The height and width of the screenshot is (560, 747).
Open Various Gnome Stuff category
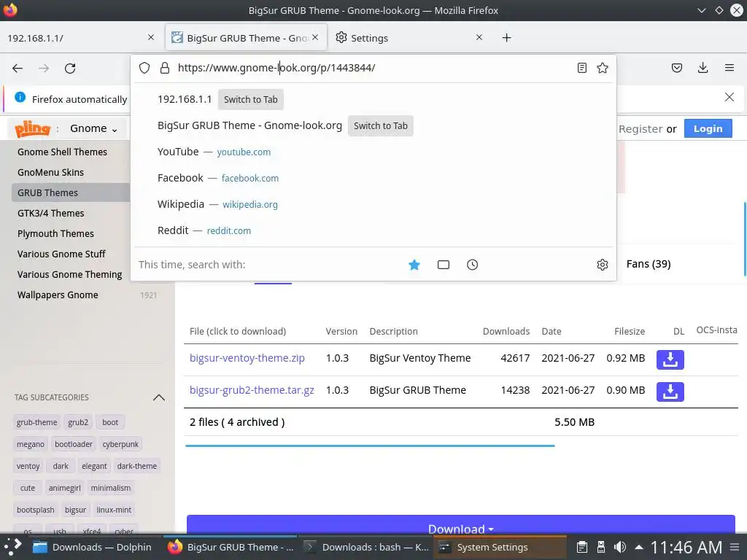click(61, 254)
